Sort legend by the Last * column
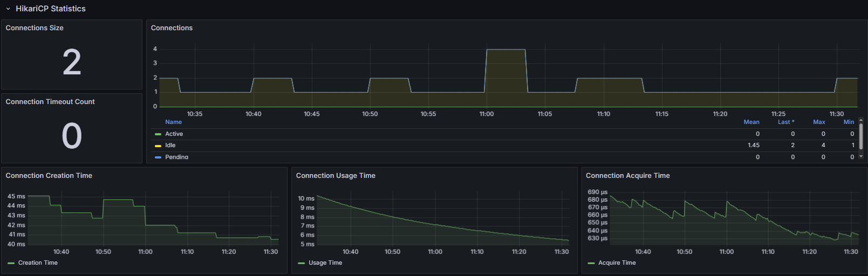This screenshot has height=276, width=868. pos(785,122)
